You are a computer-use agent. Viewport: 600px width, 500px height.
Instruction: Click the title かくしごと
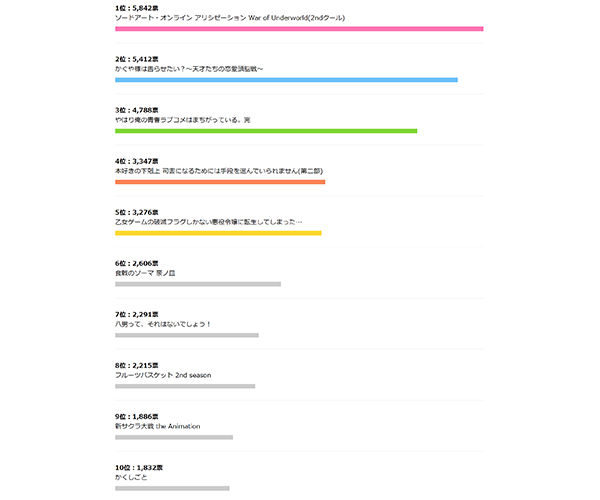point(133,477)
